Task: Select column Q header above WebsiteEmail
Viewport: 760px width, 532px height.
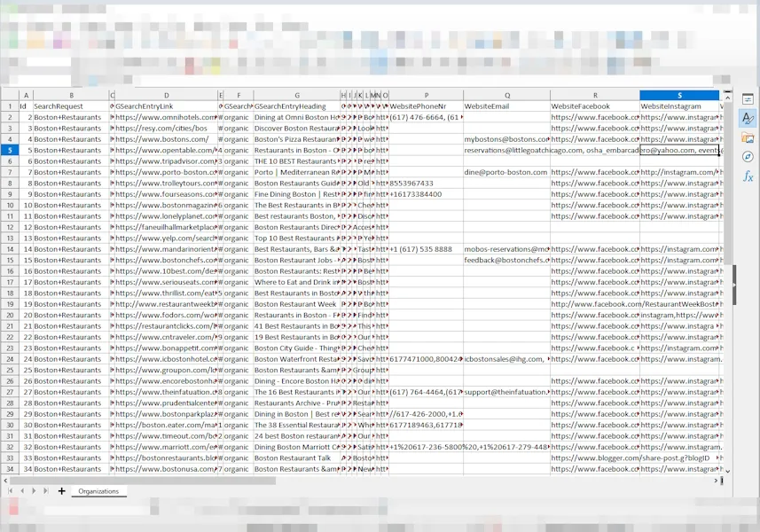Action: [x=506, y=95]
